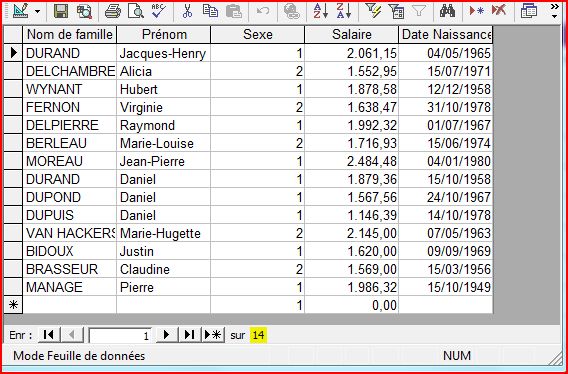Viewport: 568px width, 374px height.
Task: Click the Print icon
Action: [113, 12]
